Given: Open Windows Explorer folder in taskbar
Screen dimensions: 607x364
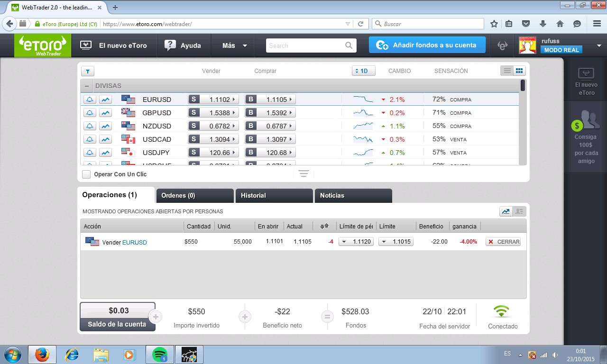Looking at the screenshot, I should [101, 354].
